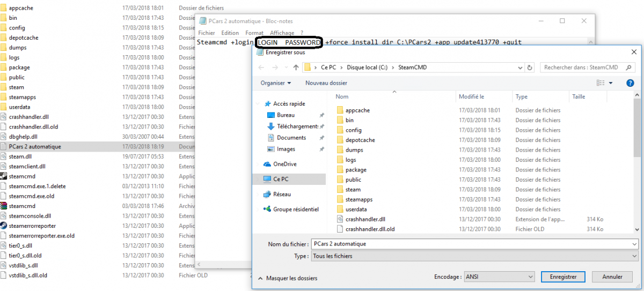Select Documents in the navigation pane
The height and width of the screenshot is (291, 644).
click(x=291, y=138)
